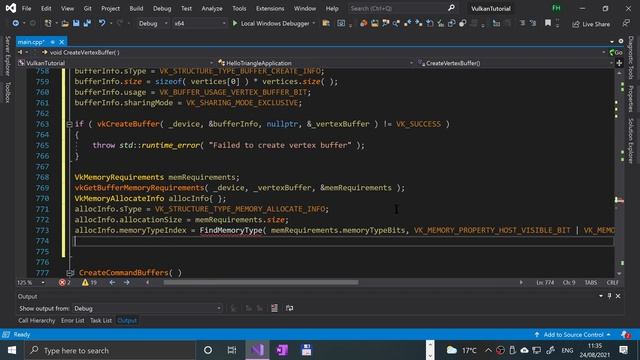
Task: Open the Build menu
Action: (136, 8)
